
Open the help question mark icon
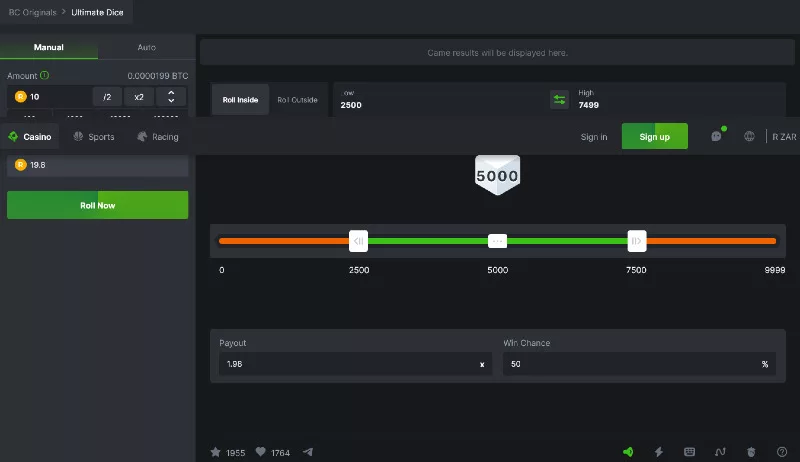[x=782, y=452]
